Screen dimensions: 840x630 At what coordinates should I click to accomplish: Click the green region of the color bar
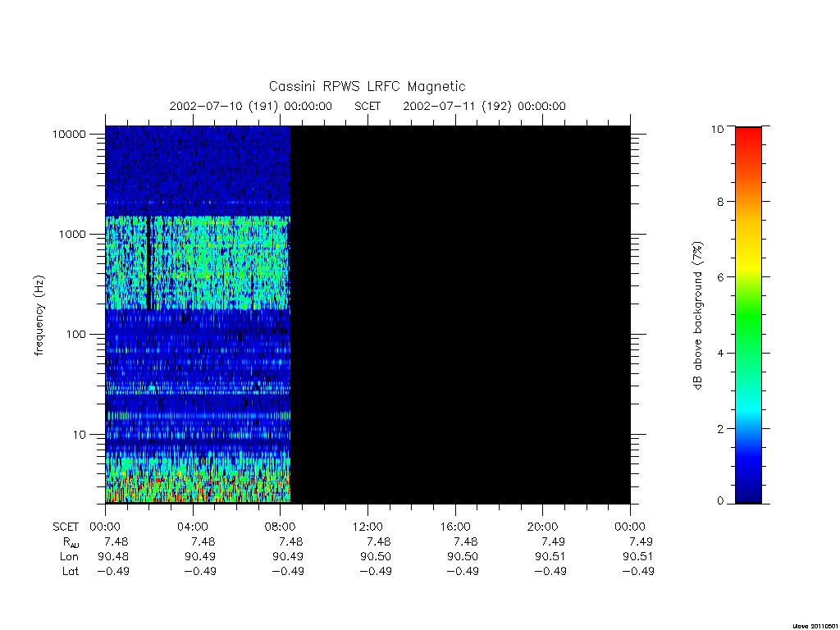(748, 315)
